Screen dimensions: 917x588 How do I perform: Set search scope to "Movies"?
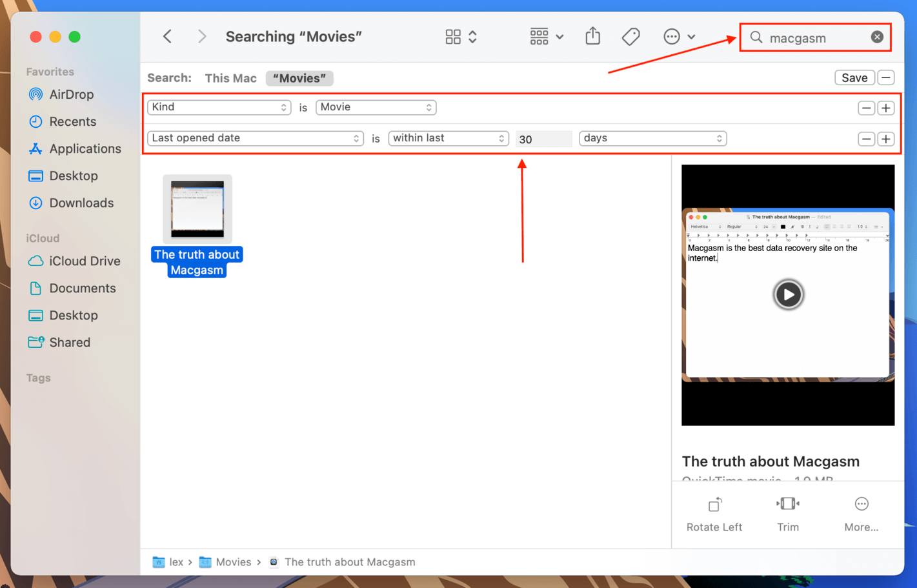[299, 78]
